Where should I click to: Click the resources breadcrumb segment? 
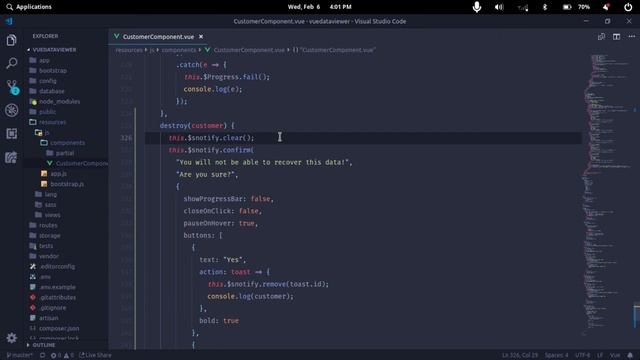pos(129,50)
